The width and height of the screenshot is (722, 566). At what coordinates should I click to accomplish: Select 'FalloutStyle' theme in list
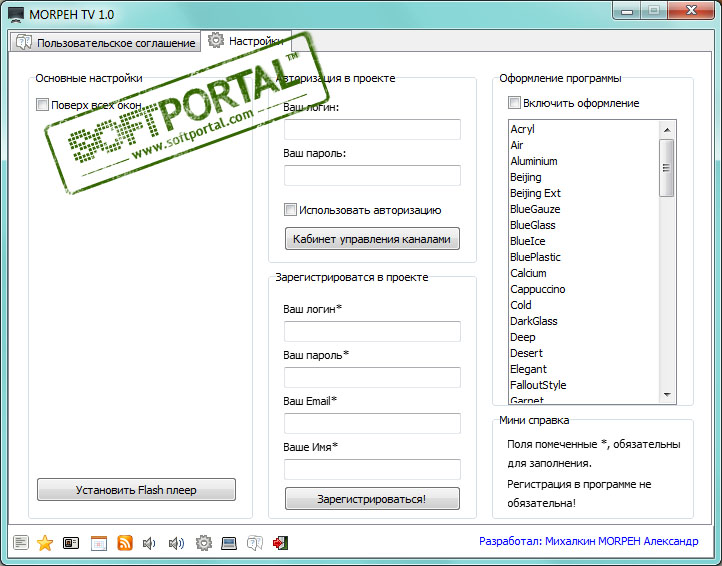[x=584, y=385]
